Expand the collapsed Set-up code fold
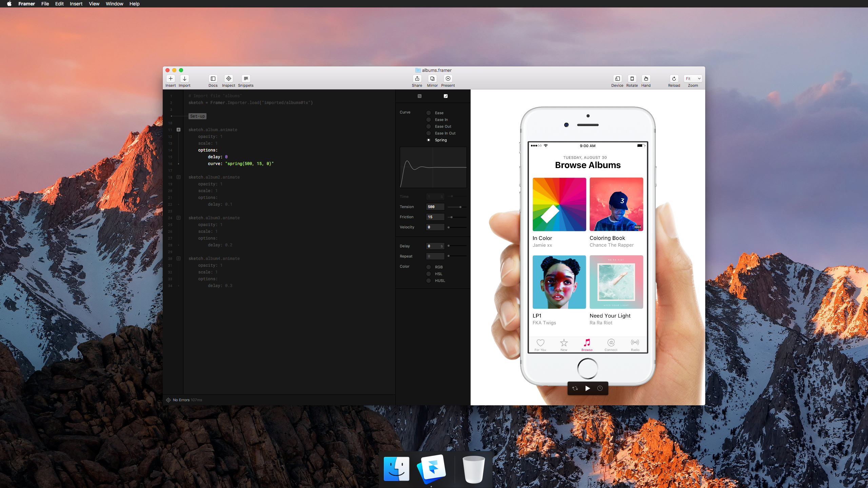The height and width of the screenshot is (488, 868). pyautogui.click(x=197, y=116)
